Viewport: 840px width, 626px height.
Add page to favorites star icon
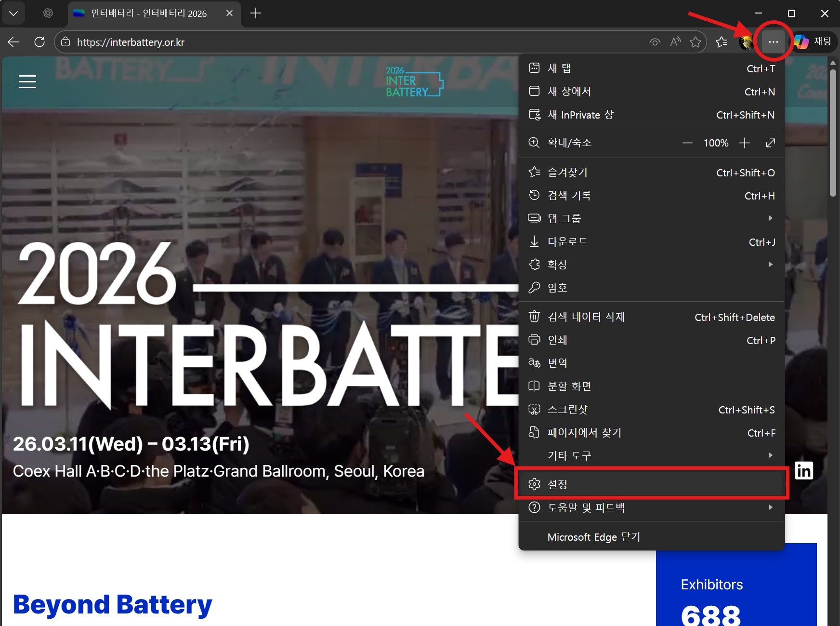[x=695, y=42]
